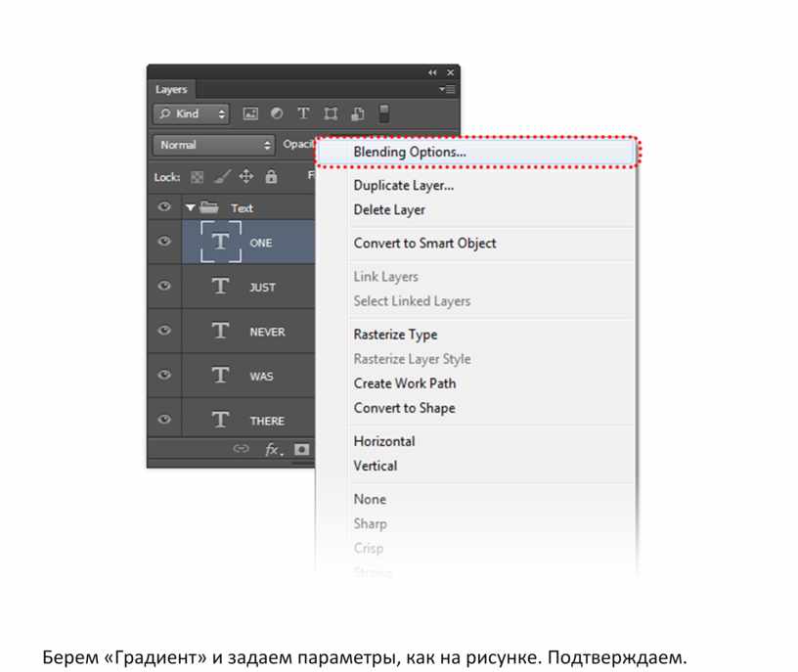
Task: Filter layers by pixel layer icon
Action: click(250, 113)
